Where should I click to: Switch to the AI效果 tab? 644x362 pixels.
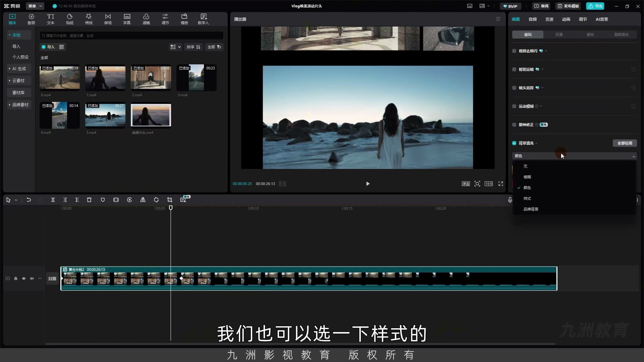[602, 19]
